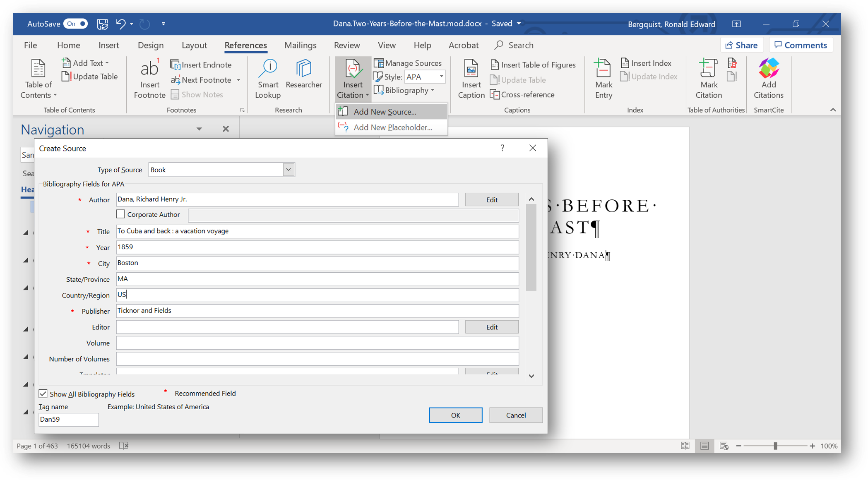Click the Mark Entry icon

(x=603, y=69)
